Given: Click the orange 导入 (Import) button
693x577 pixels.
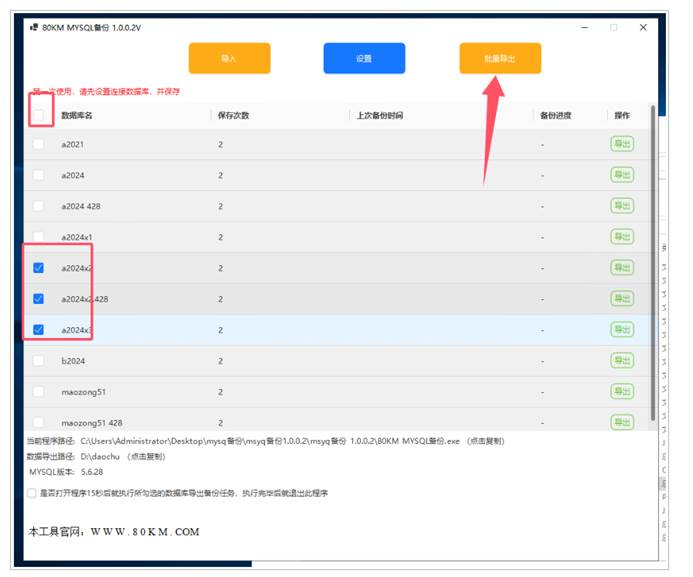Looking at the screenshot, I should tap(229, 58).
